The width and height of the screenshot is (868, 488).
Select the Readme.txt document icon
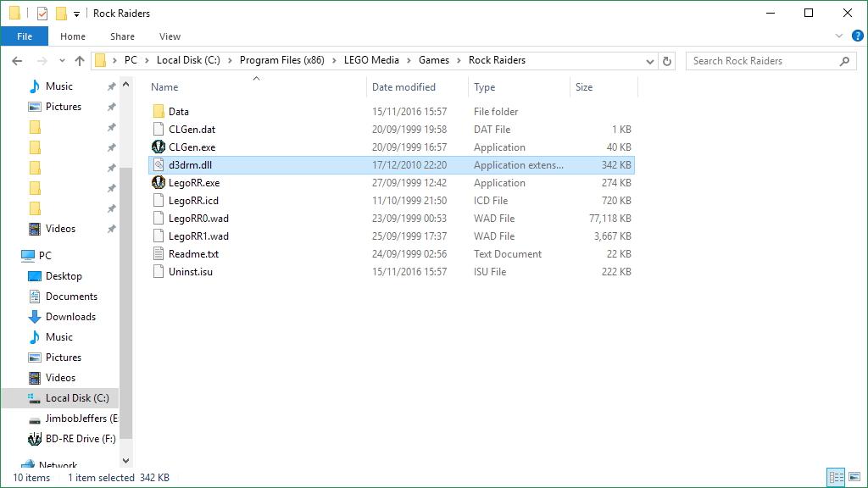click(159, 253)
